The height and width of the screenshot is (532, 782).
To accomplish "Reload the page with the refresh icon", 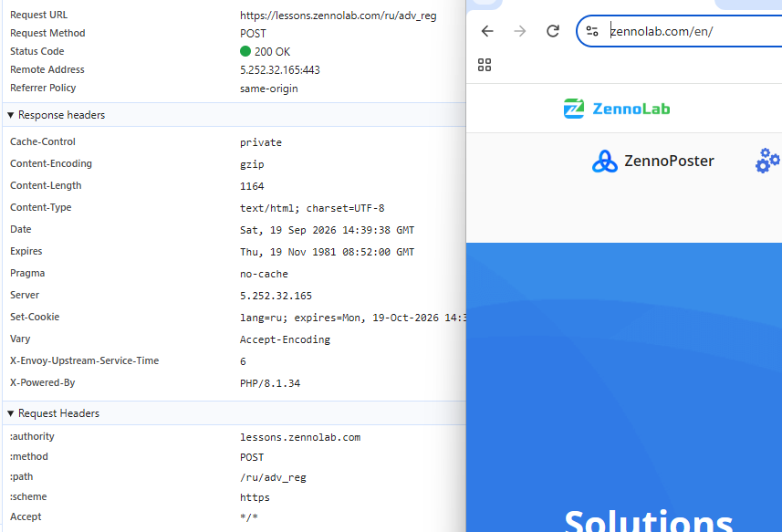I will click(553, 31).
